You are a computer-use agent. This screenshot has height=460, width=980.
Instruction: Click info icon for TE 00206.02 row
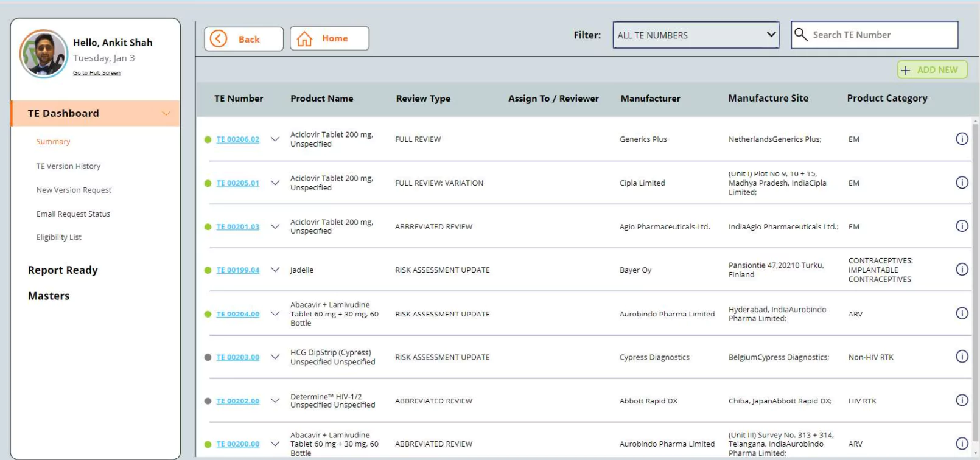click(x=962, y=139)
